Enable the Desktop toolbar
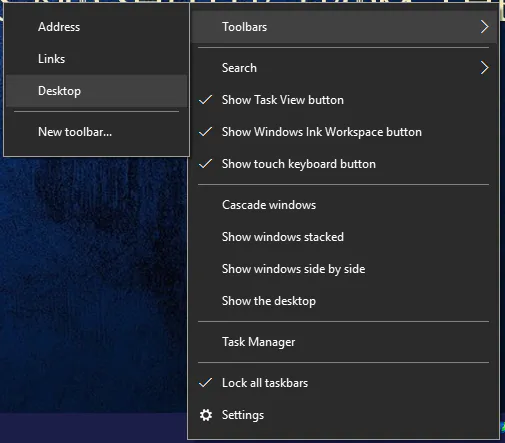The width and height of the screenshot is (505, 443). [97, 91]
